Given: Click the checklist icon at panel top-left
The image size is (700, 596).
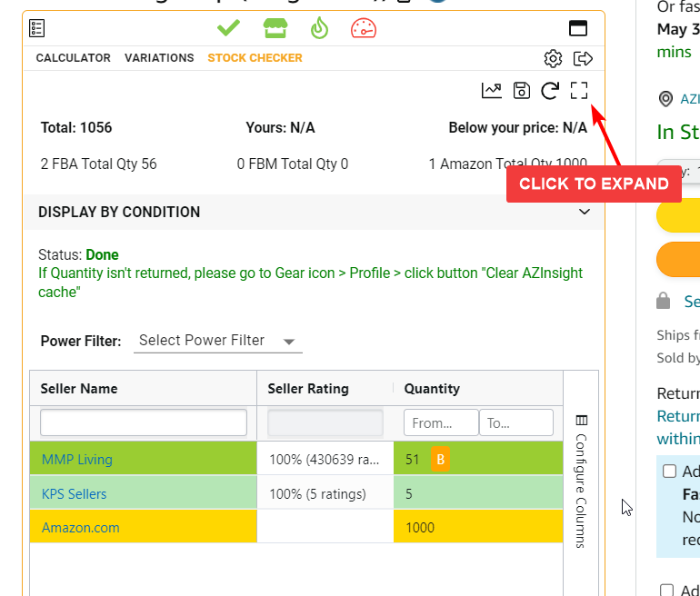Looking at the screenshot, I should tap(36, 29).
